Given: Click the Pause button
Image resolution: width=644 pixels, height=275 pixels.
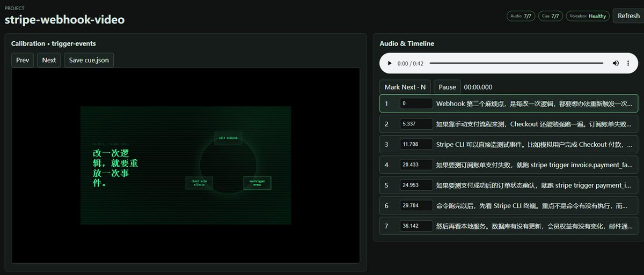Looking at the screenshot, I should pos(447,87).
